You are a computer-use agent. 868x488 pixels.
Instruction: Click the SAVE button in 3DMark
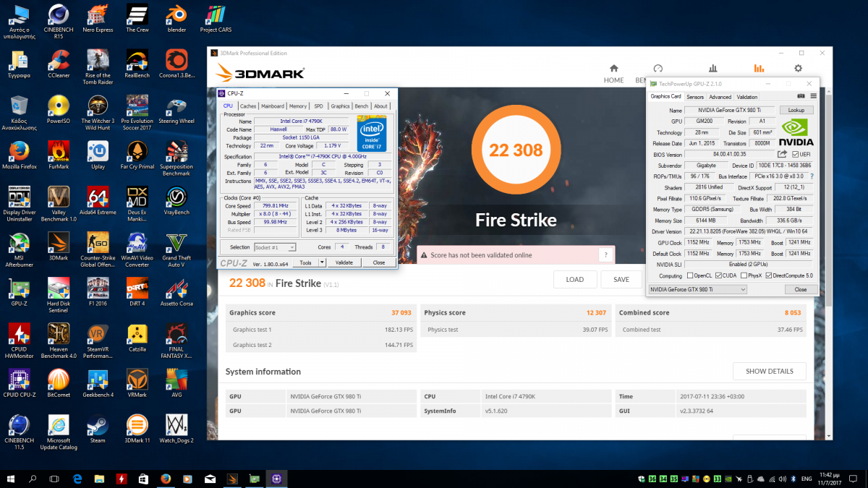621,280
